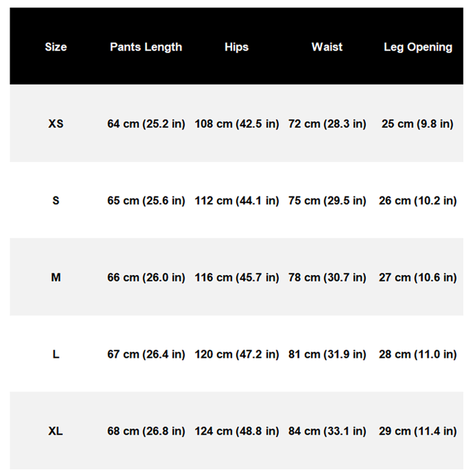Click the 108 cm (42.5 in) hips cell
The height and width of the screenshot is (476, 476).
point(237,124)
